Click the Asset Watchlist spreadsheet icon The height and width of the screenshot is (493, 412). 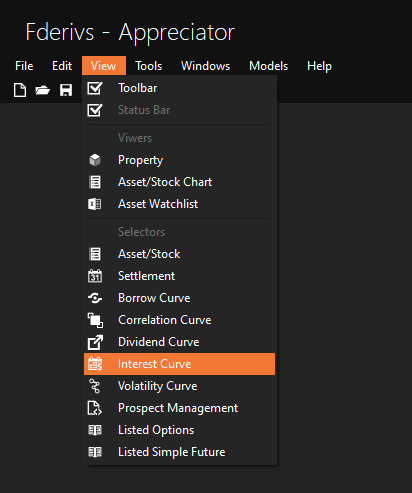95,204
